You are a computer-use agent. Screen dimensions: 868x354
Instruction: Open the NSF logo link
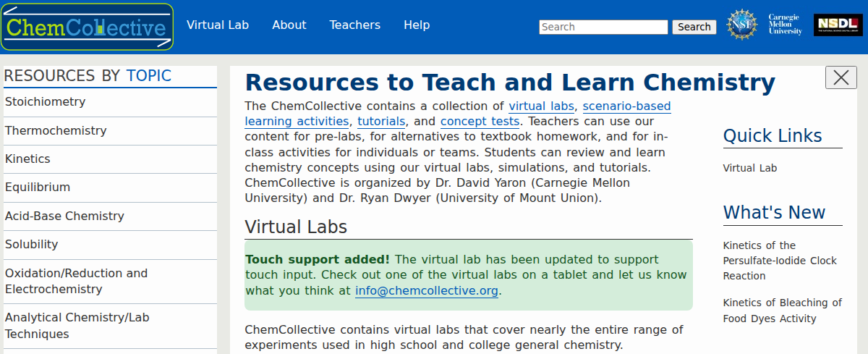(x=741, y=26)
